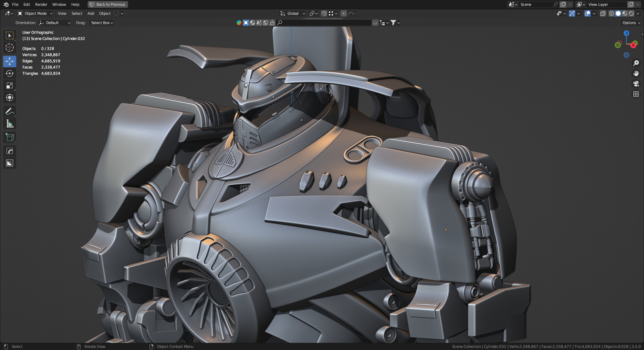Activate the 3D Cursor tool
Image resolution: width=644 pixels, height=350 pixels.
point(10,48)
